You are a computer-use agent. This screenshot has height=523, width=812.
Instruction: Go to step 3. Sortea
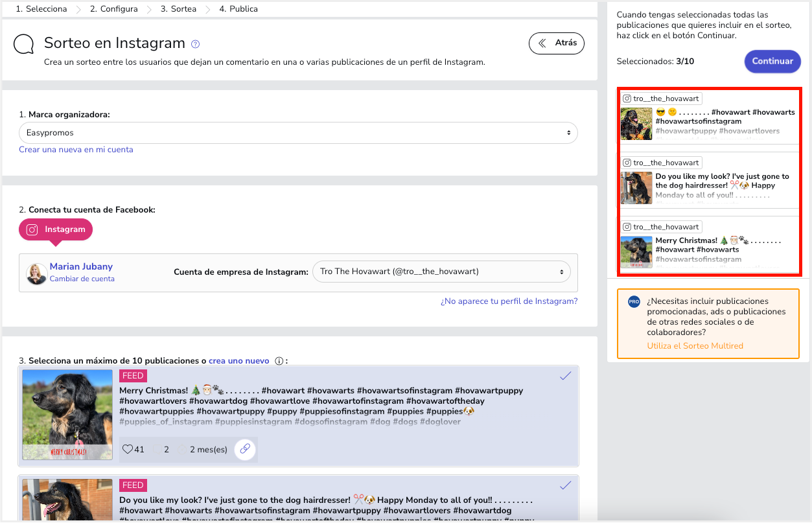(x=178, y=9)
